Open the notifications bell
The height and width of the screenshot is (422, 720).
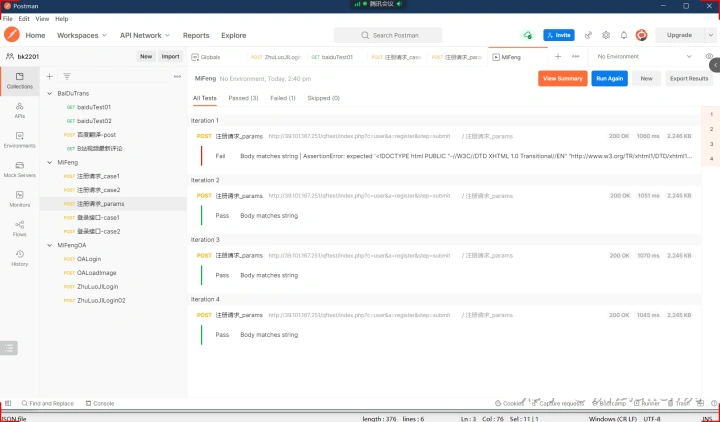tap(623, 35)
